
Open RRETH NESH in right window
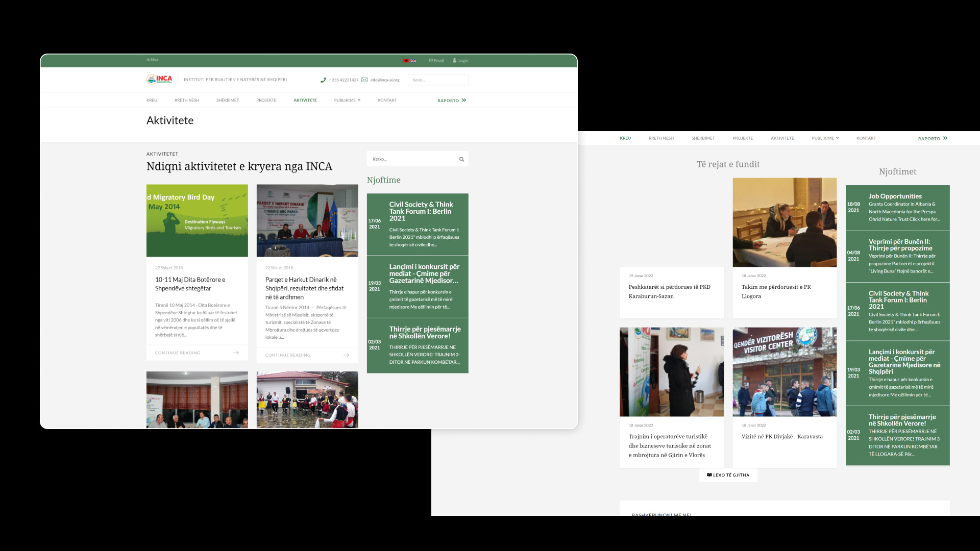[661, 138]
